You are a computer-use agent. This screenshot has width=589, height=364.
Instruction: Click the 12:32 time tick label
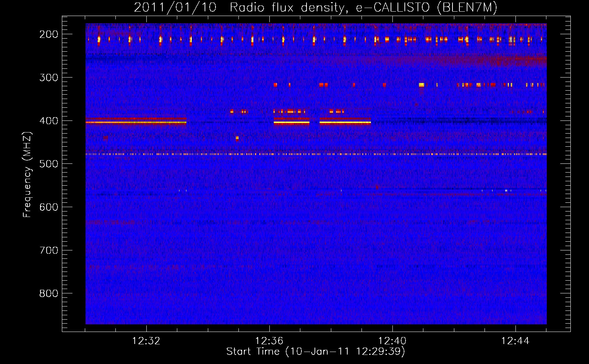(146, 341)
